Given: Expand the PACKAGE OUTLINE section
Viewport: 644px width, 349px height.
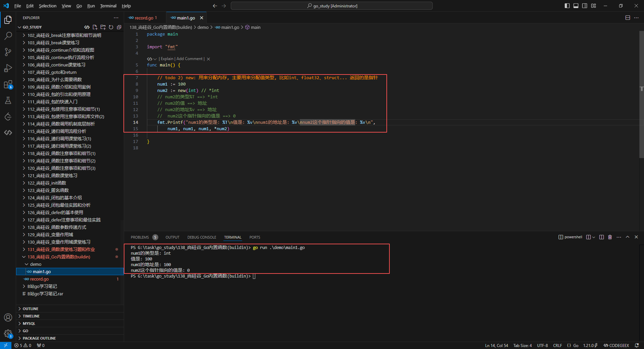Looking at the screenshot, I should tap(70, 338).
